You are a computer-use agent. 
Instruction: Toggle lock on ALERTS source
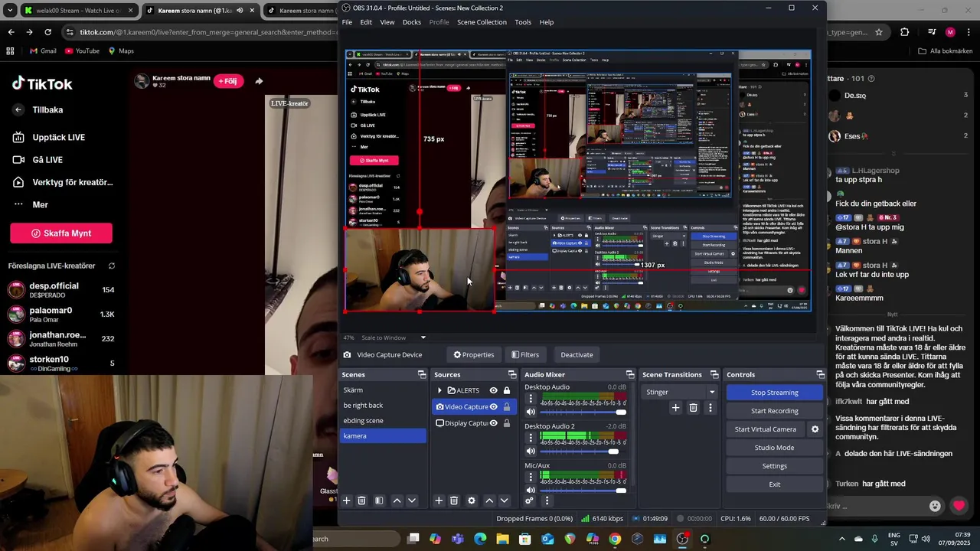pyautogui.click(x=506, y=390)
